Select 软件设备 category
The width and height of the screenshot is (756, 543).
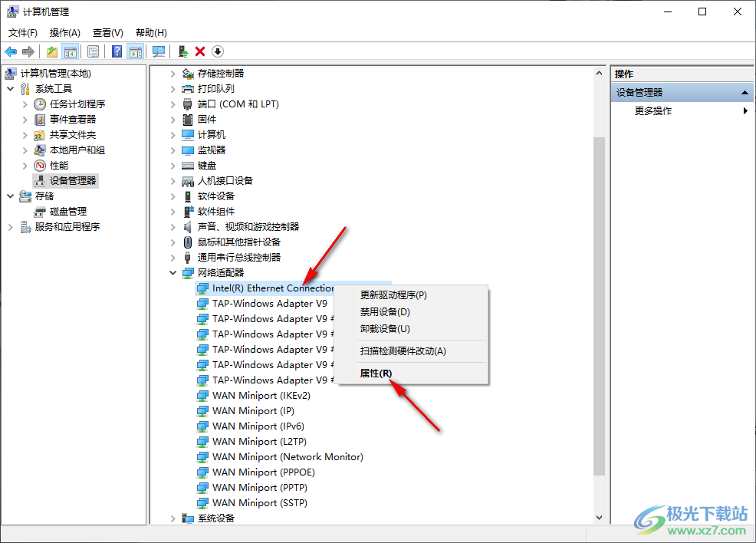pyautogui.click(x=216, y=196)
